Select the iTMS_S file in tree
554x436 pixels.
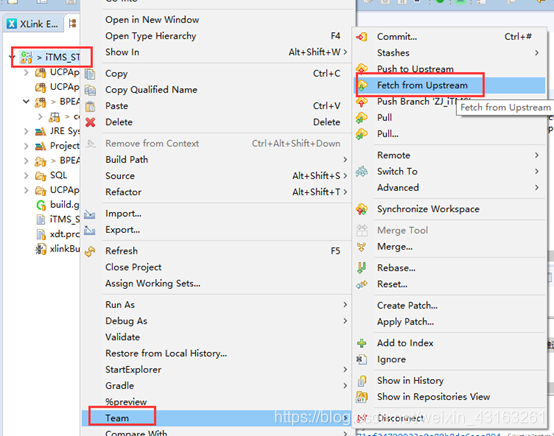coord(65,219)
